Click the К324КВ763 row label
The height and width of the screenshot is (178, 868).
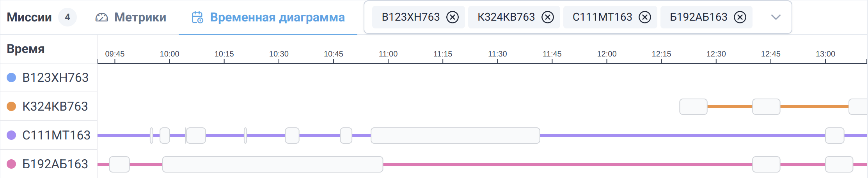tap(55, 106)
